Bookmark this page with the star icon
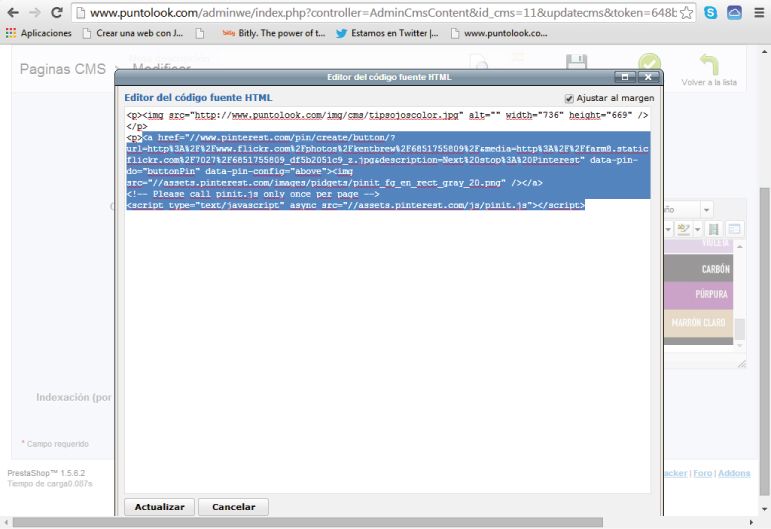Image resolution: width=771 pixels, height=529 pixels. (x=686, y=13)
